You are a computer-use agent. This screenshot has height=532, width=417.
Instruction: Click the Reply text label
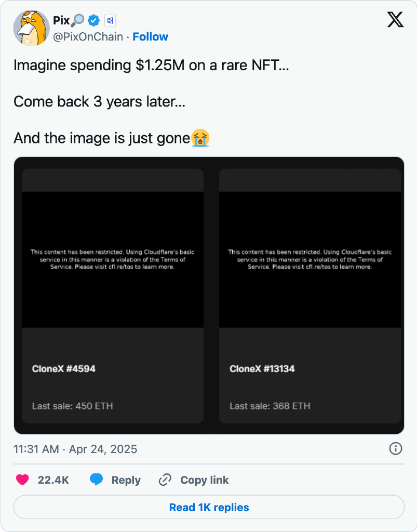tap(126, 480)
